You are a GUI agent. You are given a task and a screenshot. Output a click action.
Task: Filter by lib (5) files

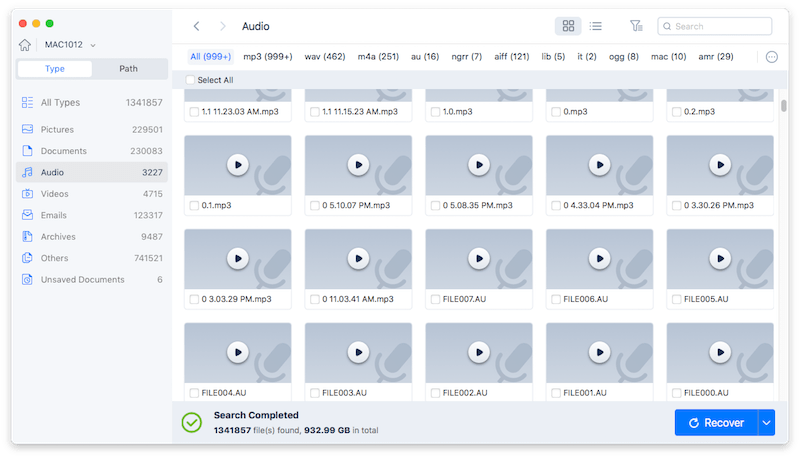click(x=553, y=57)
